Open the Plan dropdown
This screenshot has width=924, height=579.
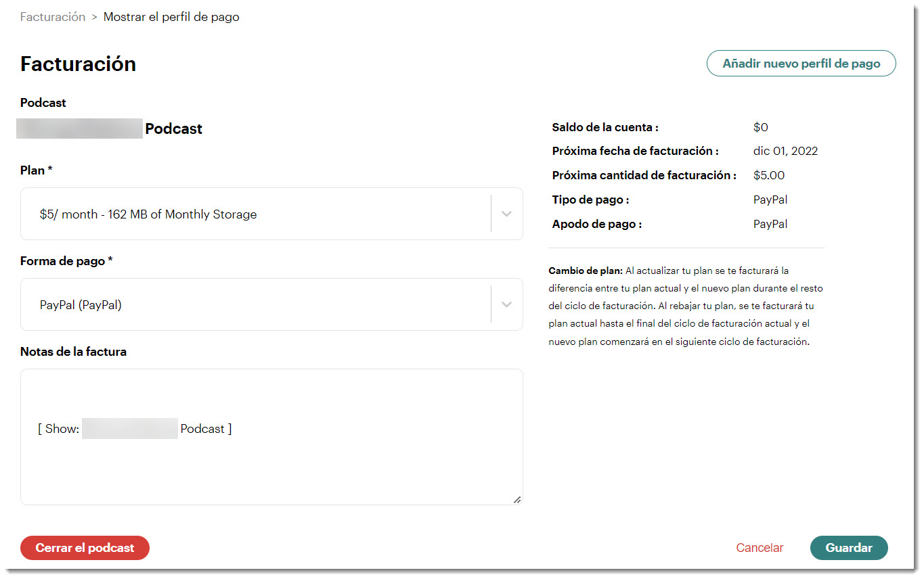271,214
